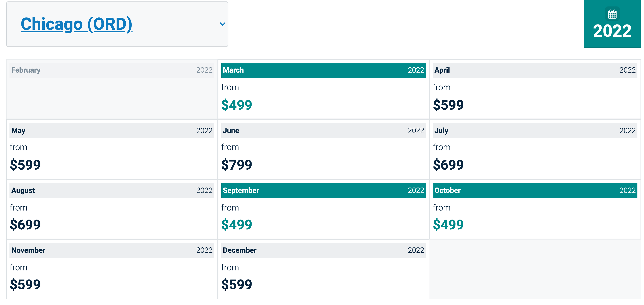Pick the October $499 fare
The height and width of the screenshot is (305, 644).
[x=448, y=224]
